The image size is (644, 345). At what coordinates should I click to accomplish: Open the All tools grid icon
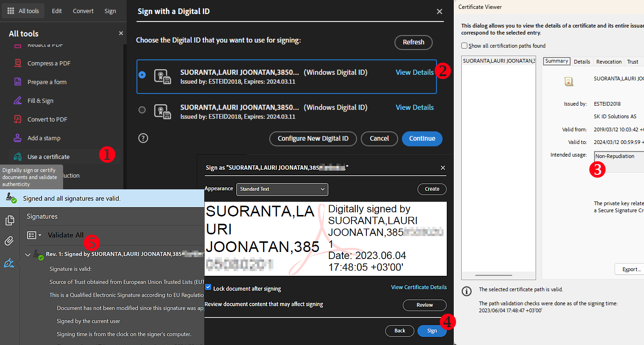coord(11,11)
